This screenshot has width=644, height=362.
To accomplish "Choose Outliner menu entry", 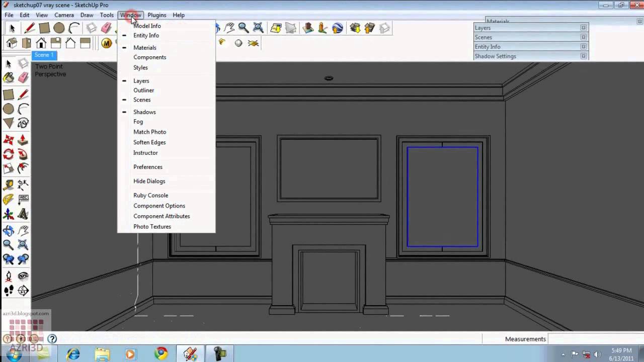I will pos(167,90).
